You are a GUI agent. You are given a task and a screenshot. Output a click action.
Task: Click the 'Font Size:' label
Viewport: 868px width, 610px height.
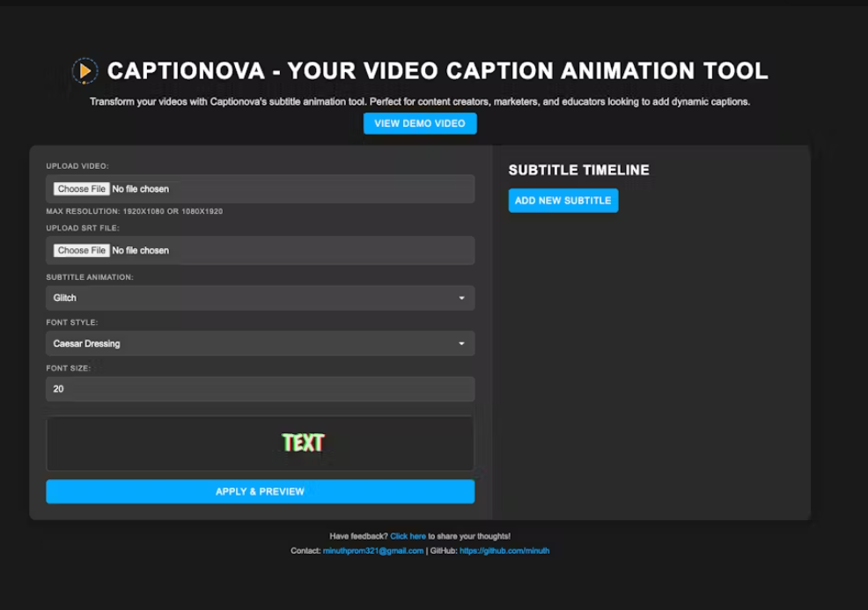point(68,368)
